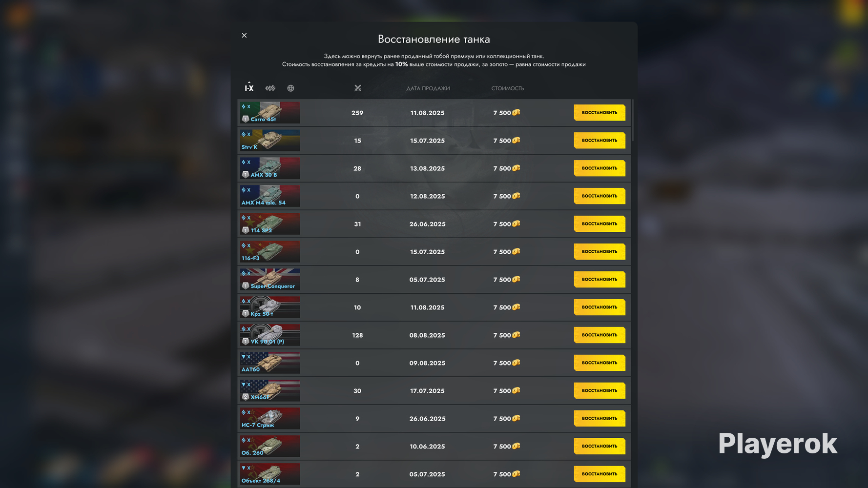The width and height of the screenshot is (868, 488).
Task: Click the list scrollbar on the right
Action: 633,121
